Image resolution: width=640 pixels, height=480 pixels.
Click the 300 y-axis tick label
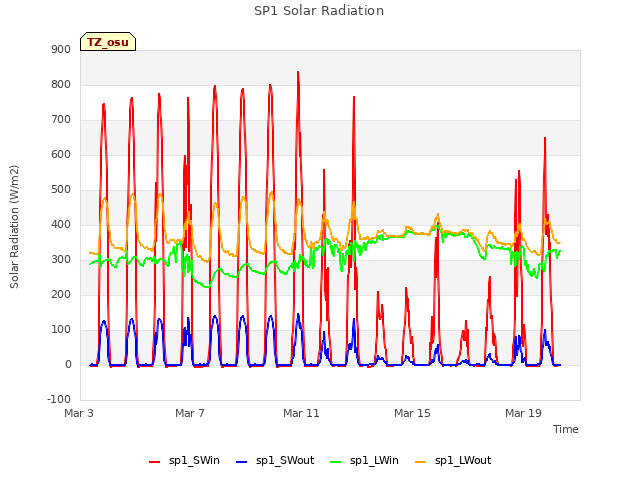pos(61,260)
